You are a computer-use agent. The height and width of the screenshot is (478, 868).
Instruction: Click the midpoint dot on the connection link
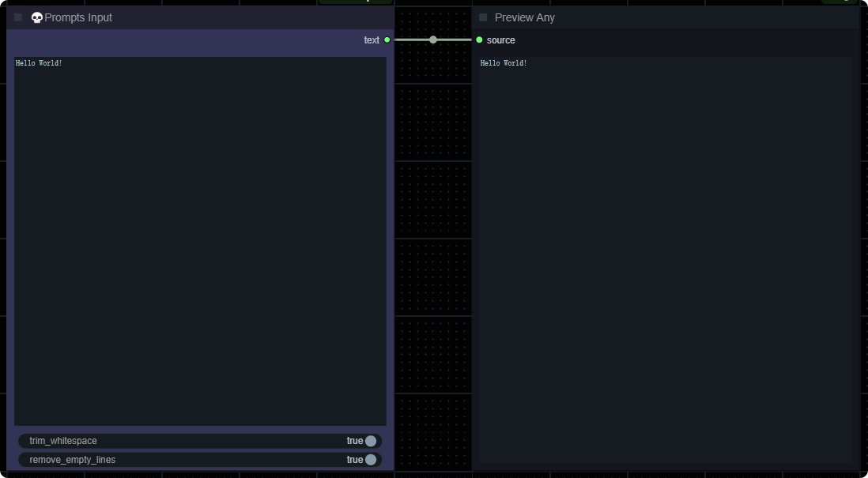click(x=433, y=40)
